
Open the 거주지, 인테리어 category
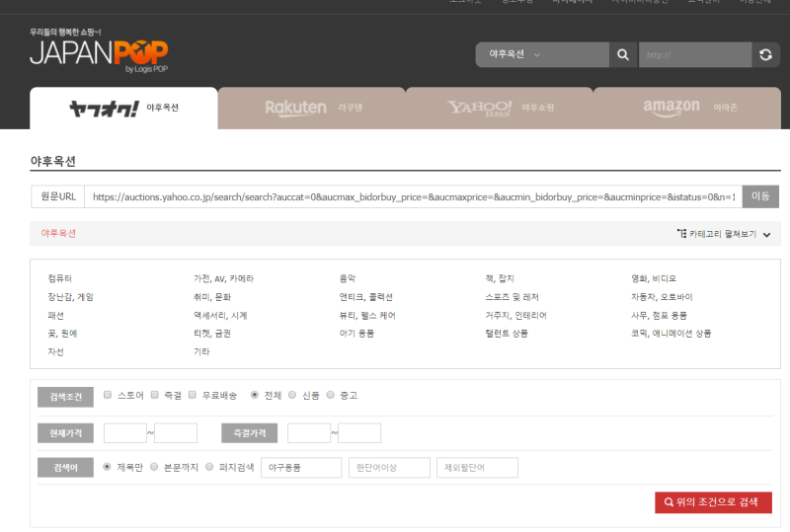pos(515,316)
